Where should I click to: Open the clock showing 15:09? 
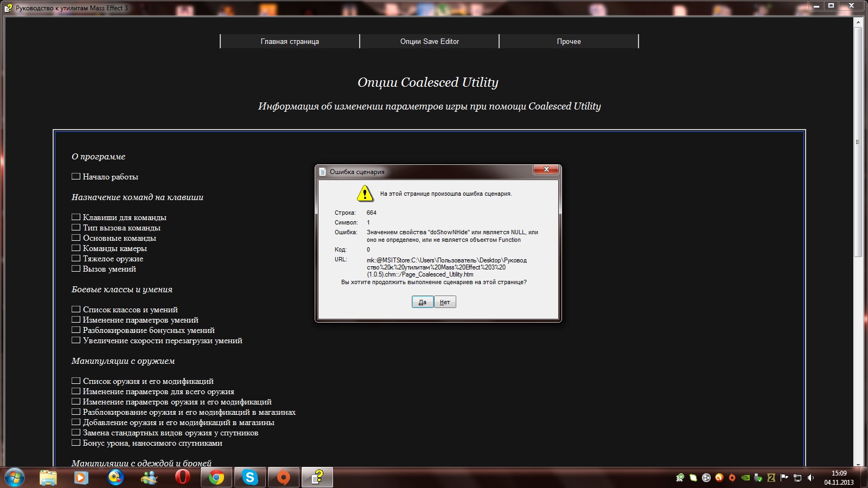pyautogui.click(x=839, y=478)
